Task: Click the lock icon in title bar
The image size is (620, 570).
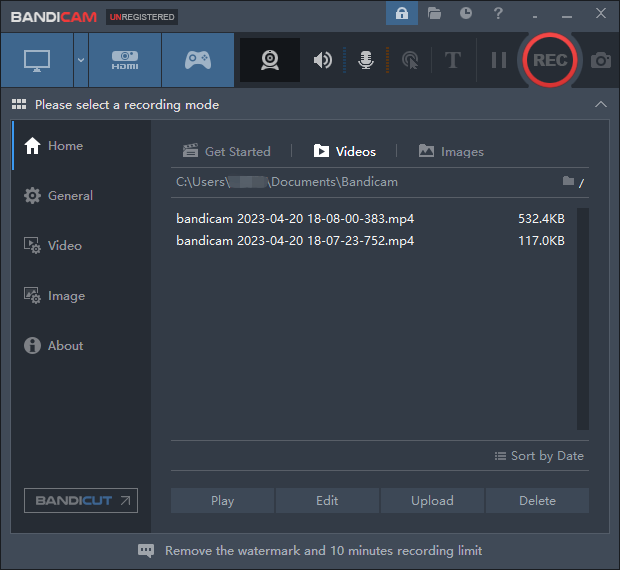Action: pyautogui.click(x=402, y=13)
